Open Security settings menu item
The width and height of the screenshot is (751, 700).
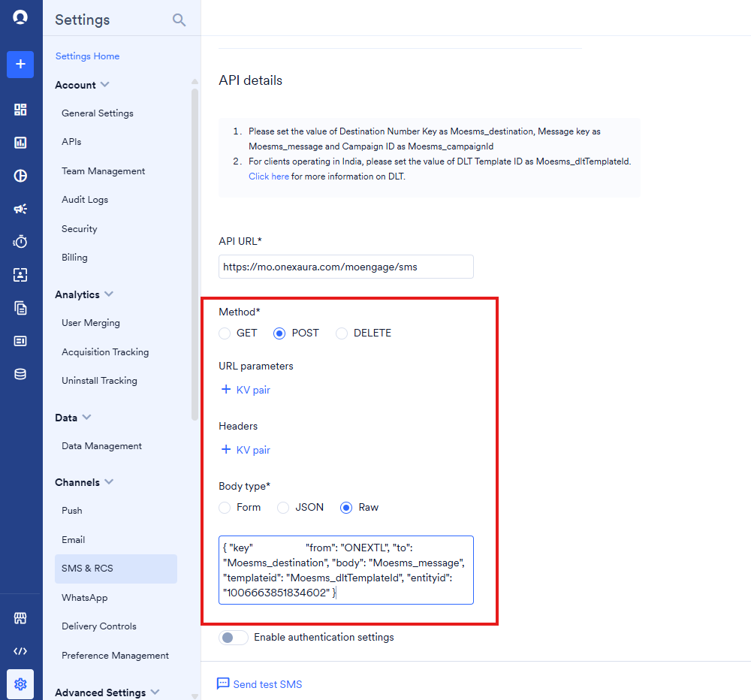tap(80, 229)
